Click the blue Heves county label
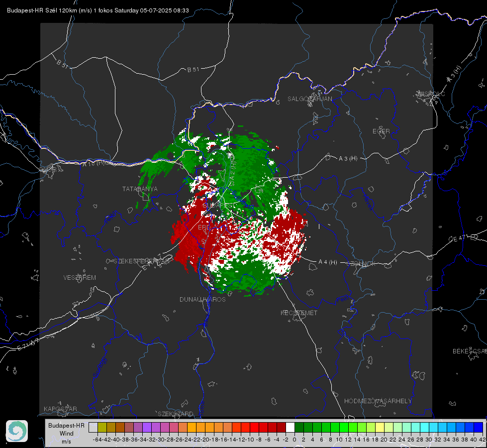 (368, 203)
